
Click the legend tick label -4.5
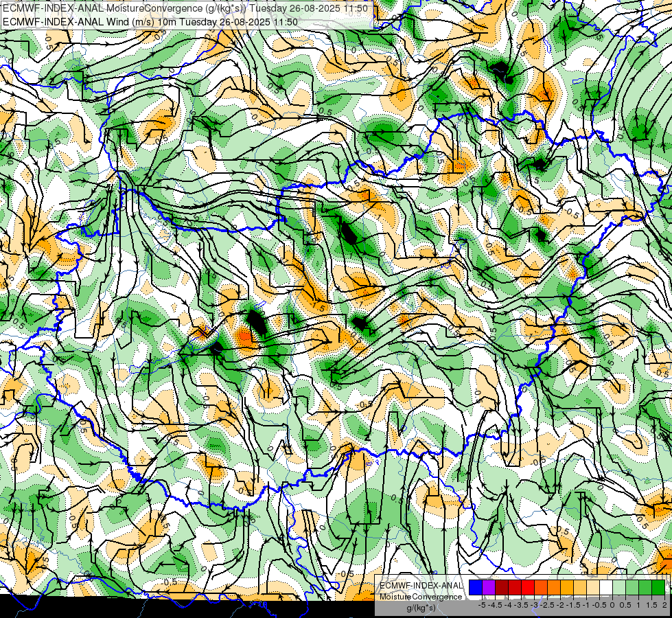coord(495,605)
